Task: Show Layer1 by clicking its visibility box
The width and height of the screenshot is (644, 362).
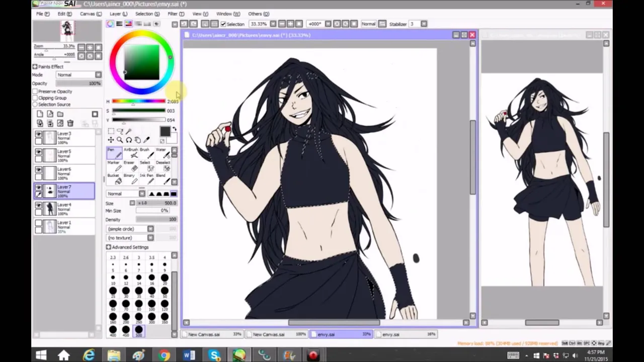Action: click(38, 223)
